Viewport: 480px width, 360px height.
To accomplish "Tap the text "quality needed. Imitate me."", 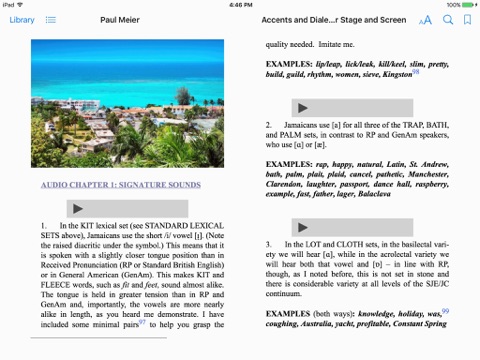I will [310, 44].
